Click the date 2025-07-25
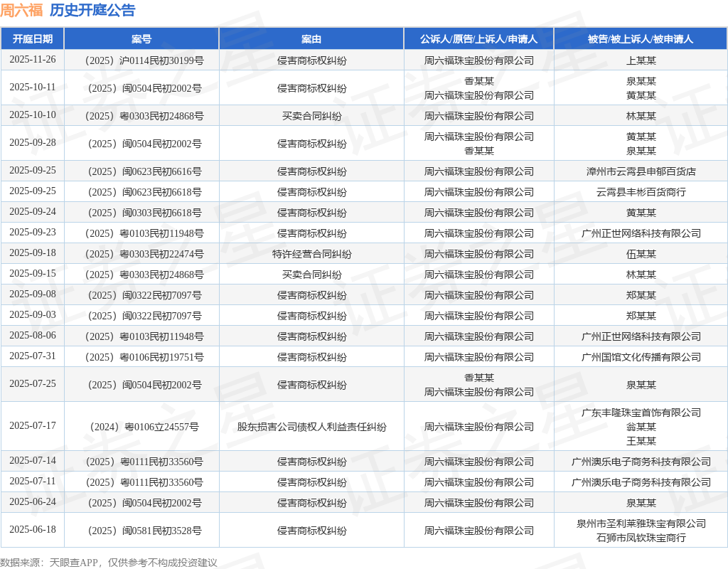Image resolution: width=728 pixels, height=569 pixels. point(33,383)
